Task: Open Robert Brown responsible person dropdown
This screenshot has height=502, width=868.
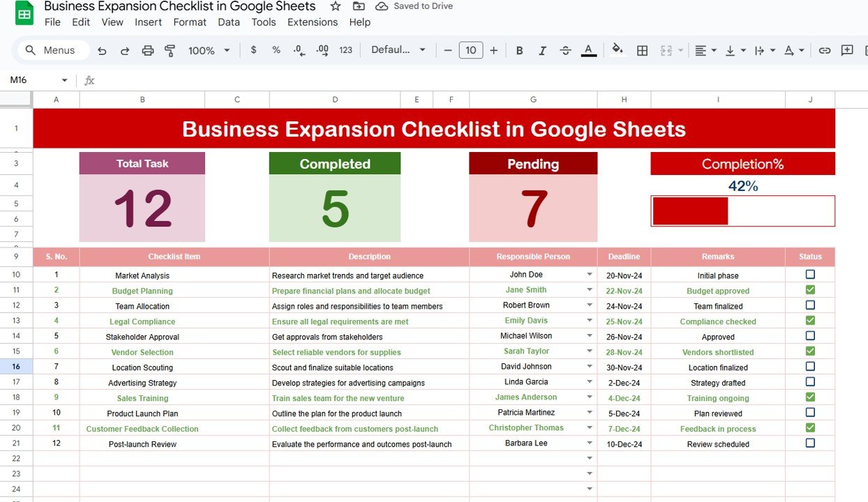Action: [590, 305]
